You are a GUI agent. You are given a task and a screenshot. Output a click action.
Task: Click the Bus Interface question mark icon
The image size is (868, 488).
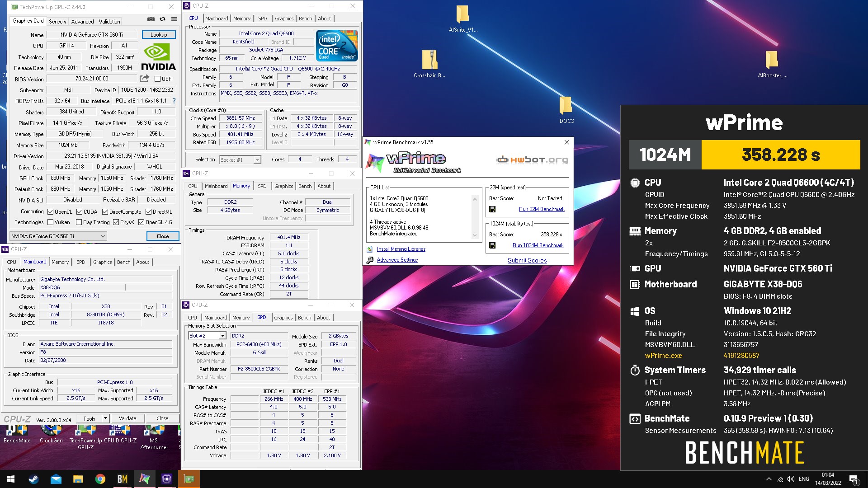(174, 101)
